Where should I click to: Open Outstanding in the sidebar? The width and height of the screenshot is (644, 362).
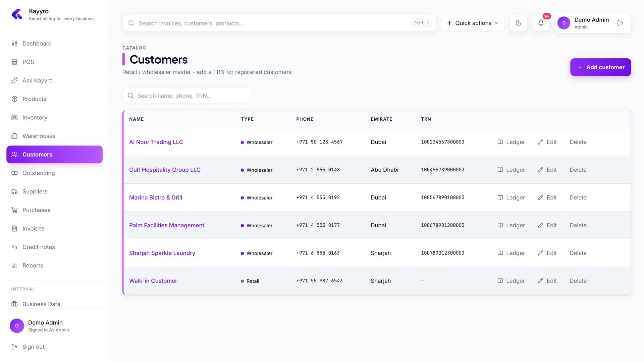click(54, 173)
